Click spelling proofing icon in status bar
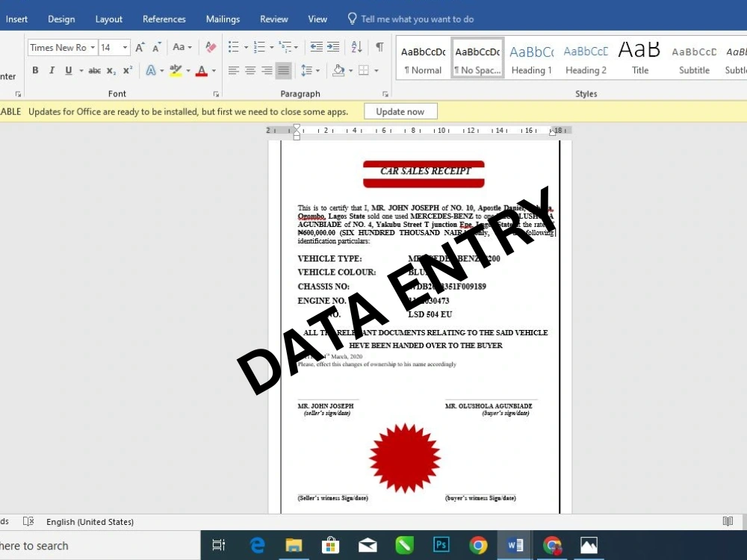The height and width of the screenshot is (560, 747). [x=28, y=521]
